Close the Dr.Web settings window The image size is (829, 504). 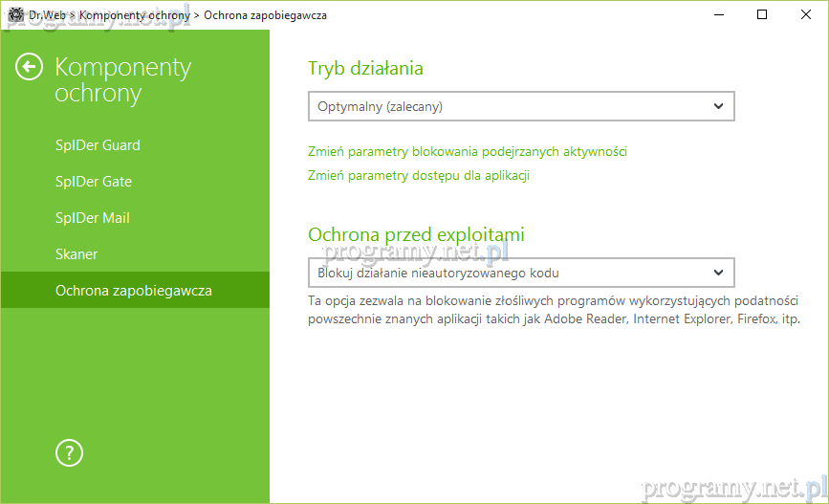806,15
